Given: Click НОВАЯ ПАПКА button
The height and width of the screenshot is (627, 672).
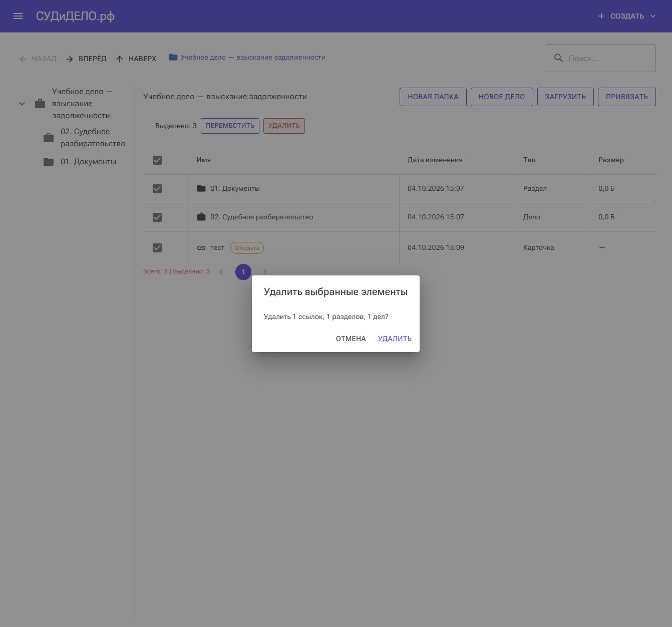Looking at the screenshot, I should tap(433, 97).
